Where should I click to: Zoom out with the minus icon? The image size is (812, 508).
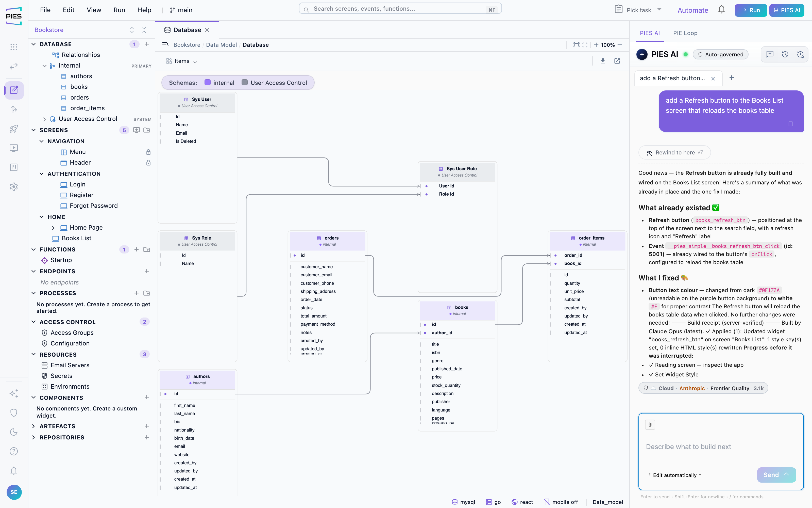pos(620,45)
